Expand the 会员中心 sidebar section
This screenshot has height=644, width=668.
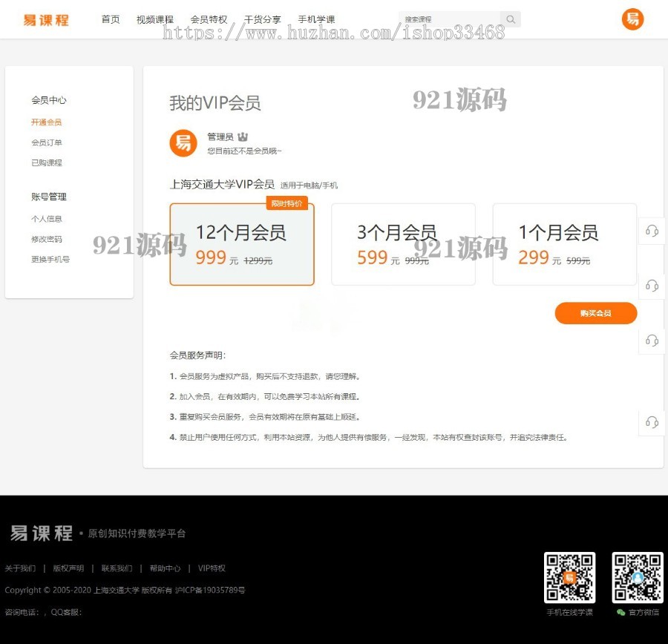tap(49, 100)
